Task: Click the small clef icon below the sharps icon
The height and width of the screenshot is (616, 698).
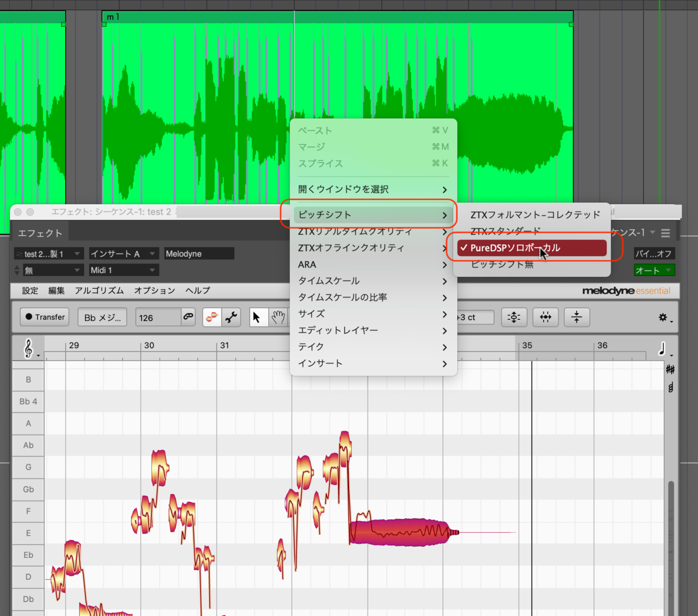Action: tap(671, 387)
